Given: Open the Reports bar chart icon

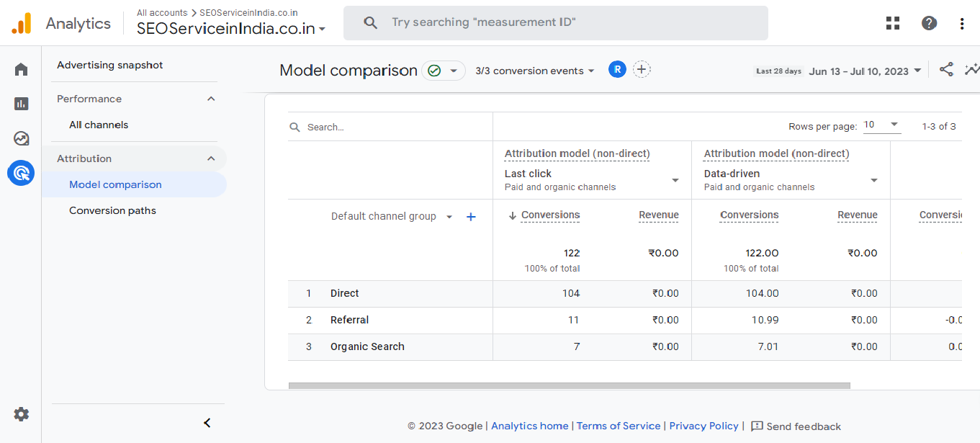Looking at the screenshot, I should [21, 104].
